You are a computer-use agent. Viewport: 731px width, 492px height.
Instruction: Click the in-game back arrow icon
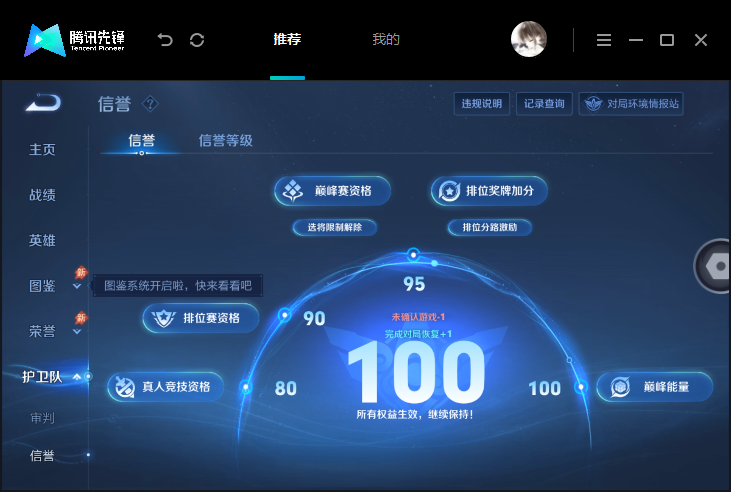click(43, 103)
